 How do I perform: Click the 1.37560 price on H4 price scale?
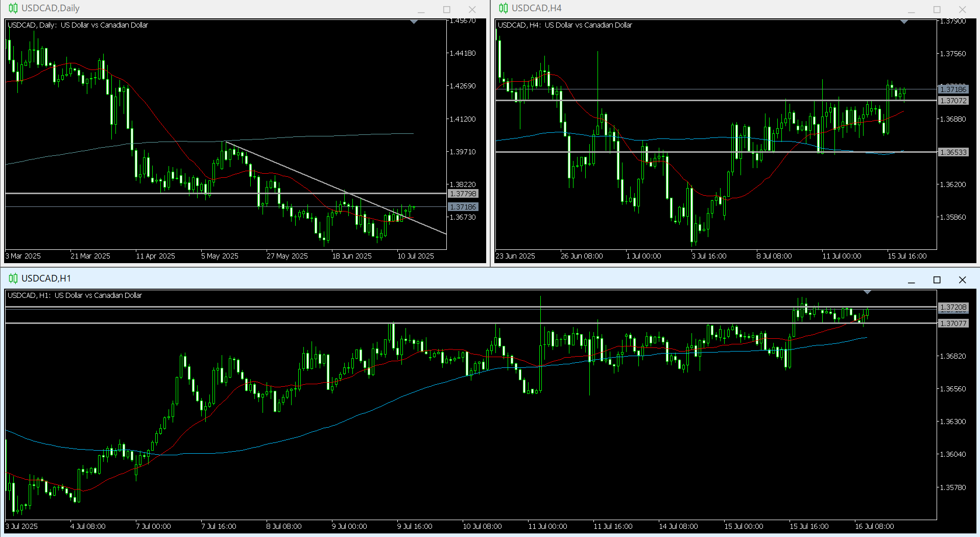pyautogui.click(x=953, y=54)
